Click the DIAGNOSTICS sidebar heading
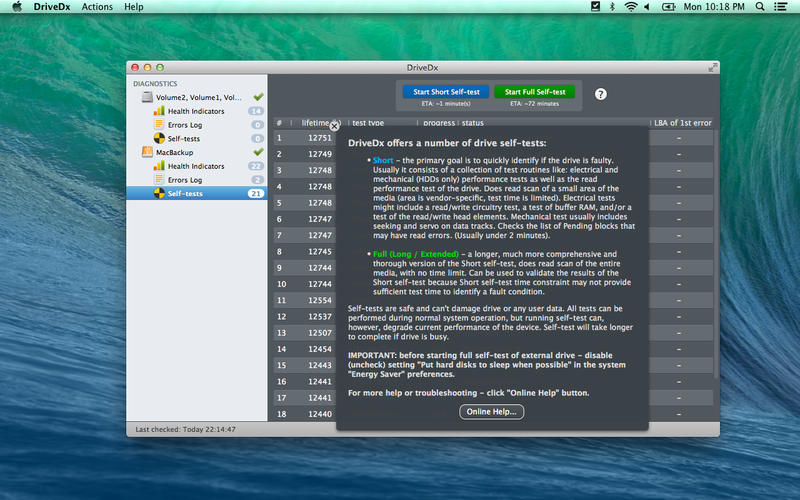Image resolution: width=800 pixels, height=500 pixels. click(155, 83)
